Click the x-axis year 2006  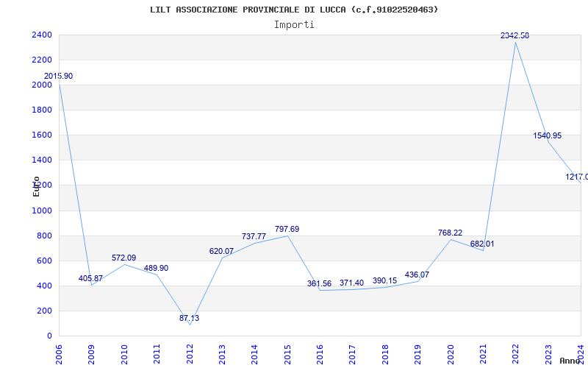point(59,354)
